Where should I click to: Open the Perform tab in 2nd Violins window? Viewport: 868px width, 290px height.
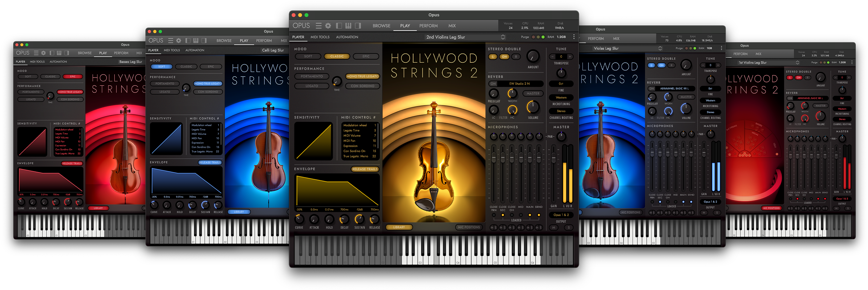click(x=428, y=26)
